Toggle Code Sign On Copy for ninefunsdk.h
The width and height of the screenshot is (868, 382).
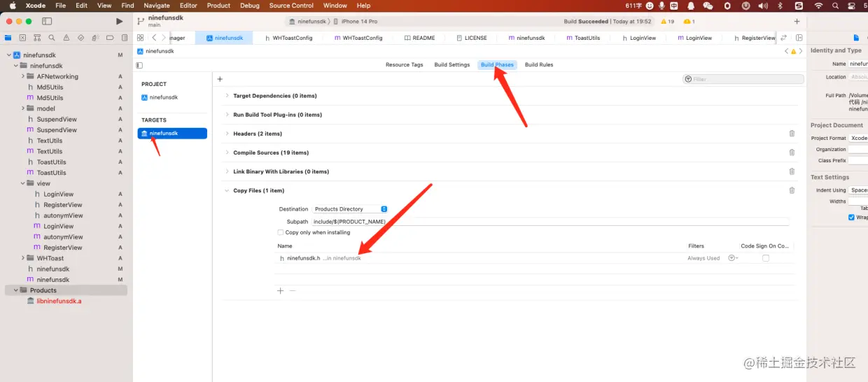(766, 258)
